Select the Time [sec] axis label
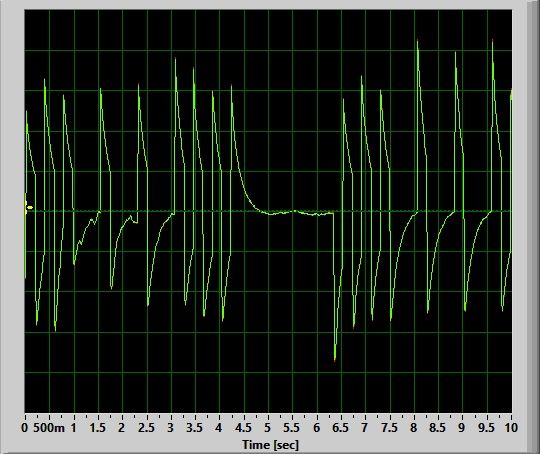 click(x=270, y=445)
